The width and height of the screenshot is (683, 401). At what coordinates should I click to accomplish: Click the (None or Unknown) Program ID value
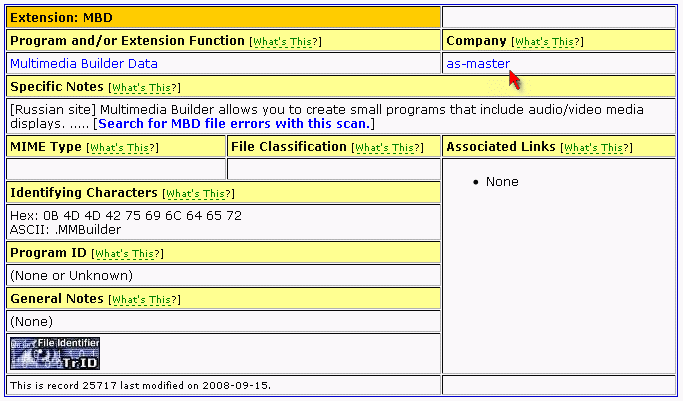point(71,276)
